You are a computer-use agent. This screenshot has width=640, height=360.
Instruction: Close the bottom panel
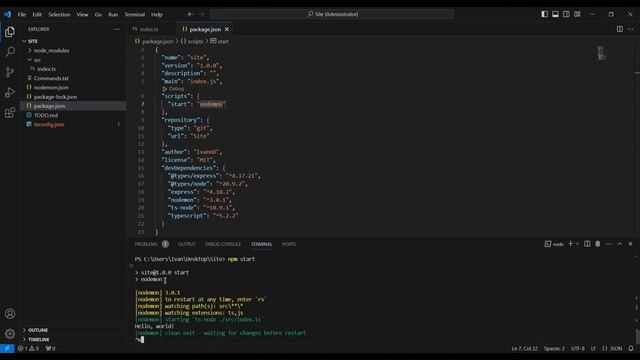(631, 244)
